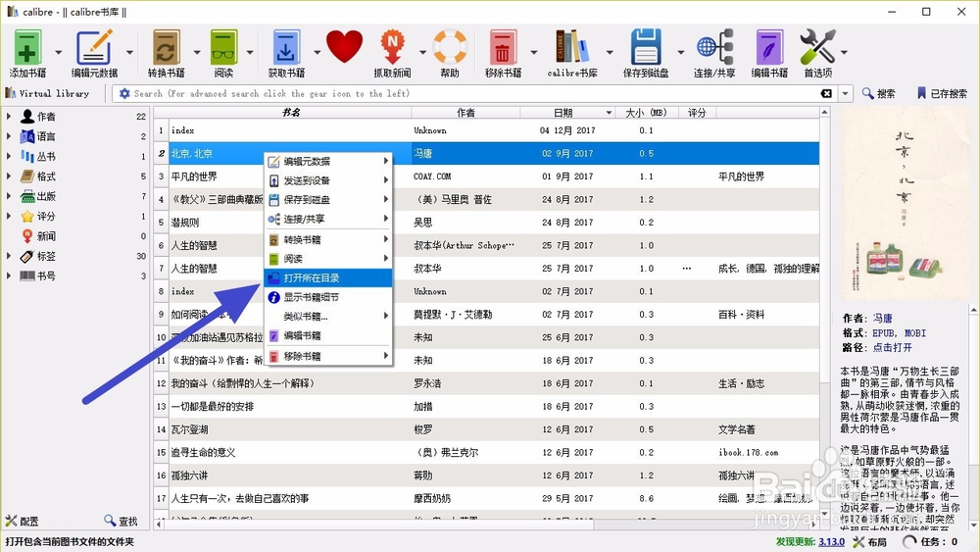Click the Save to disk floppy icon
The width and height of the screenshot is (980, 552).
point(646,47)
